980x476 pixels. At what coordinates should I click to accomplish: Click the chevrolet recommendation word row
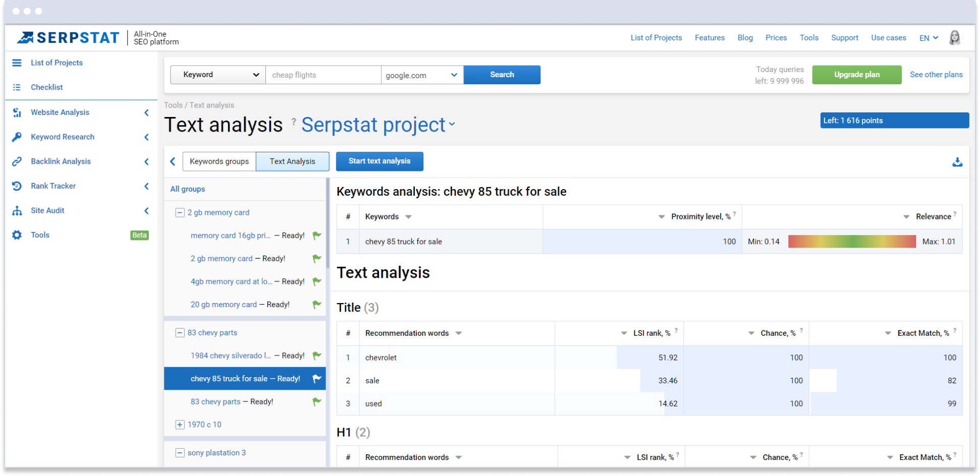pyautogui.click(x=649, y=358)
